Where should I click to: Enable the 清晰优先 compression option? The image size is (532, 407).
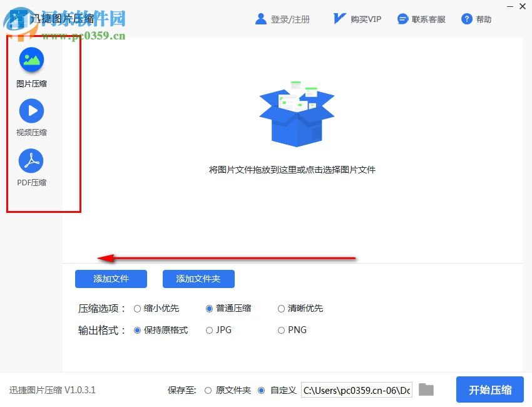coord(282,308)
